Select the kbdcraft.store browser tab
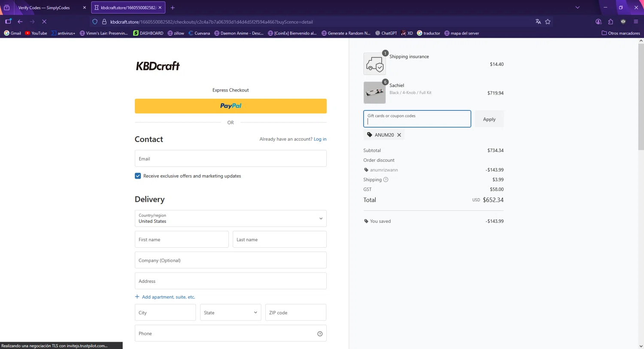 pos(128,8)
